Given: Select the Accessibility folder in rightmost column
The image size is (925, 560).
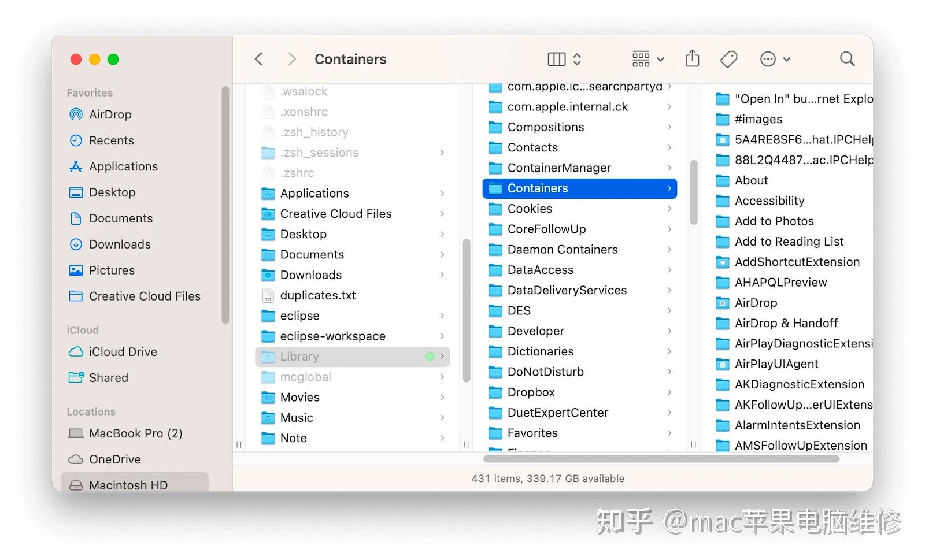Looking at the screenshot, I should coord(769,201).
